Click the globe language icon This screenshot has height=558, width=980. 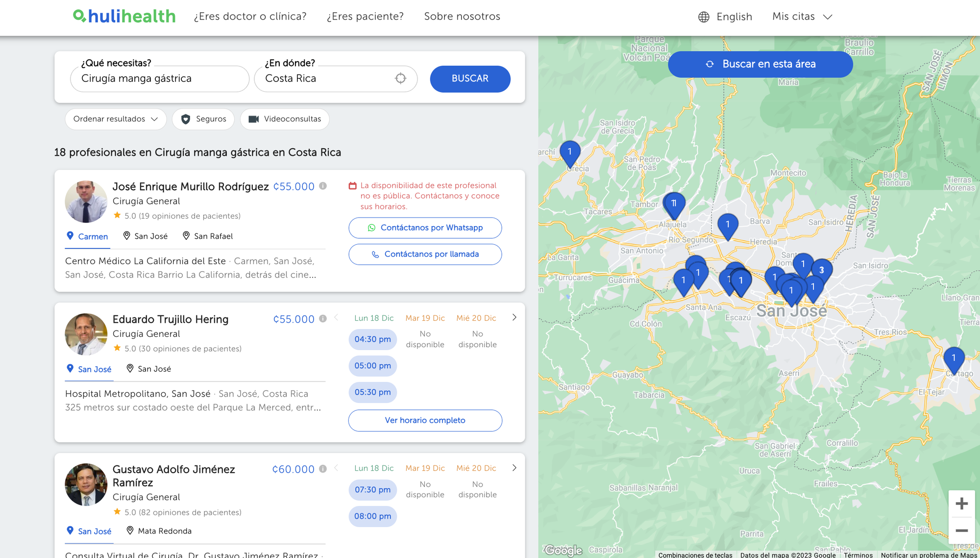(704, 17)
